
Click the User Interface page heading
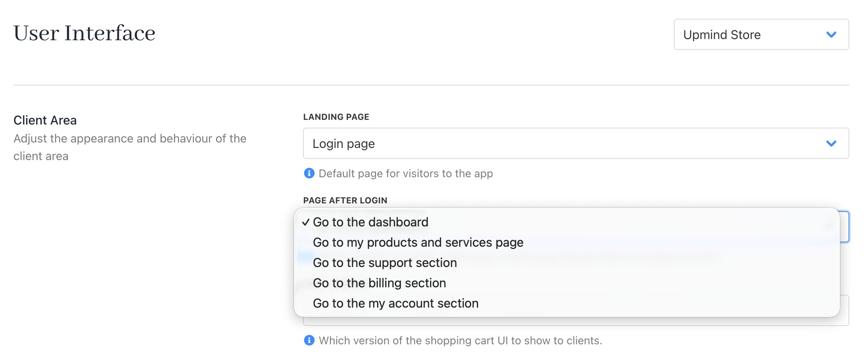pos(84,33)
